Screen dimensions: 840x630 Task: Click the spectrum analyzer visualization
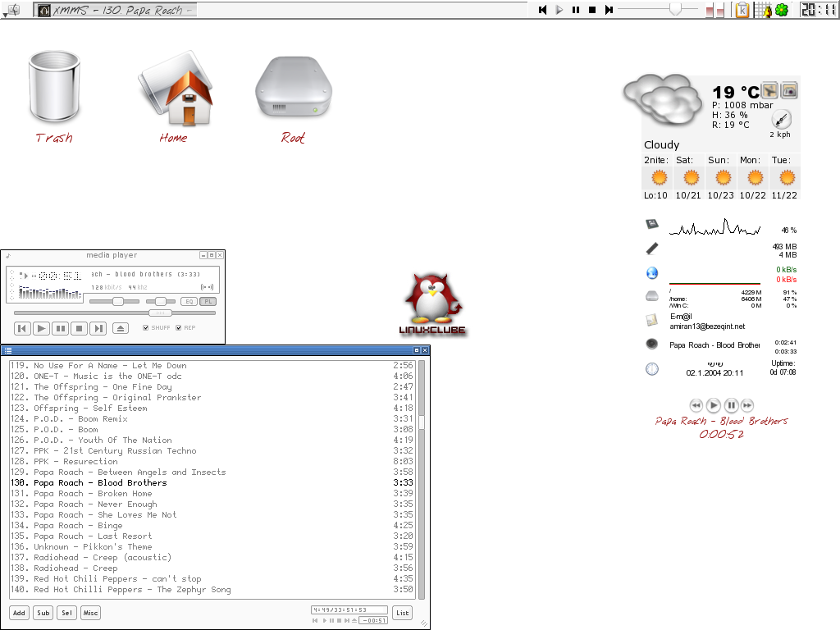(50, 293)
